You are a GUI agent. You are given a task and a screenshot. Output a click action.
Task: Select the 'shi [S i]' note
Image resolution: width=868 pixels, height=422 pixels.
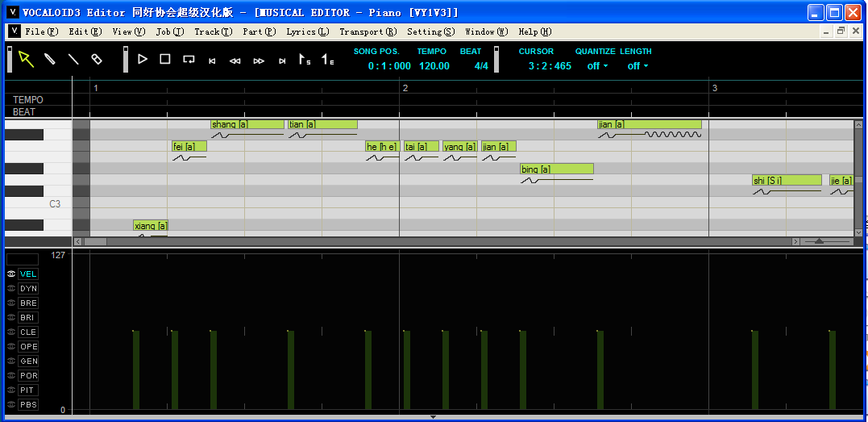pos(787,180)
